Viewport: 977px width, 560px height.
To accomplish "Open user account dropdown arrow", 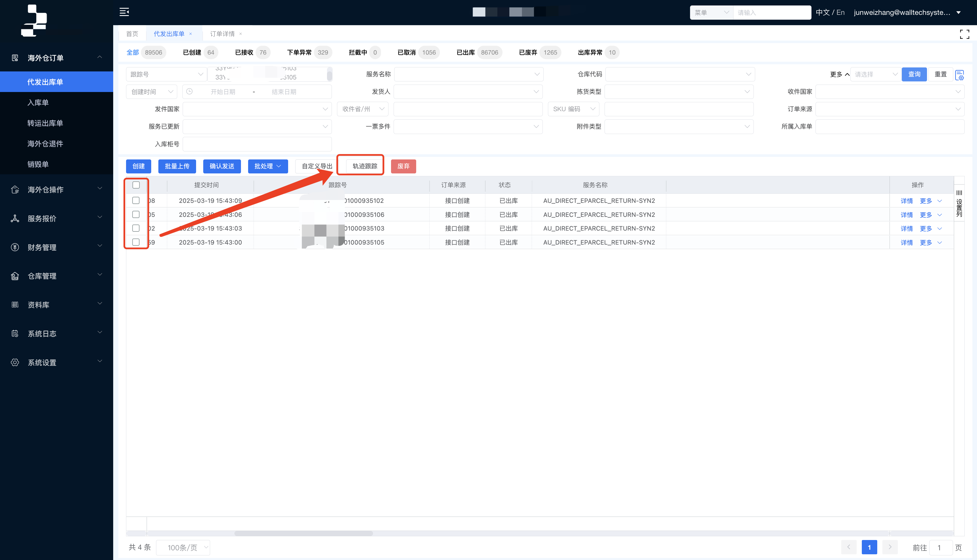I will [x=958, y=13].
